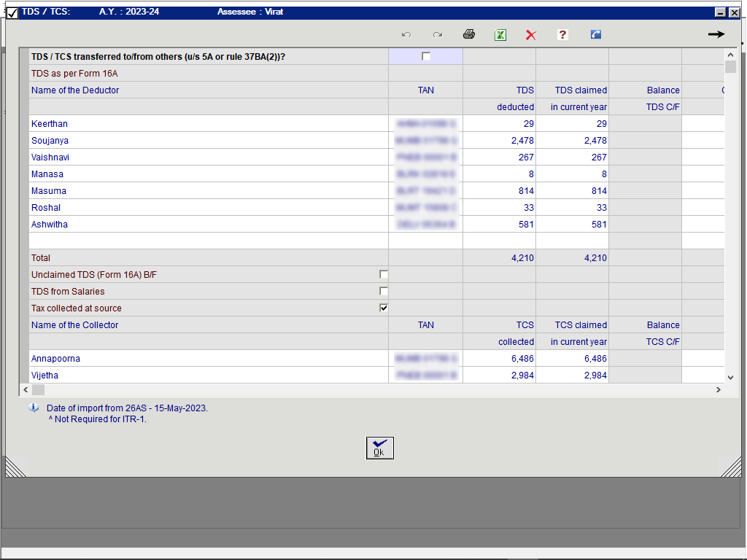Click the red X delete icon
This screenshot has width=747, height=560.
point(531,34)
